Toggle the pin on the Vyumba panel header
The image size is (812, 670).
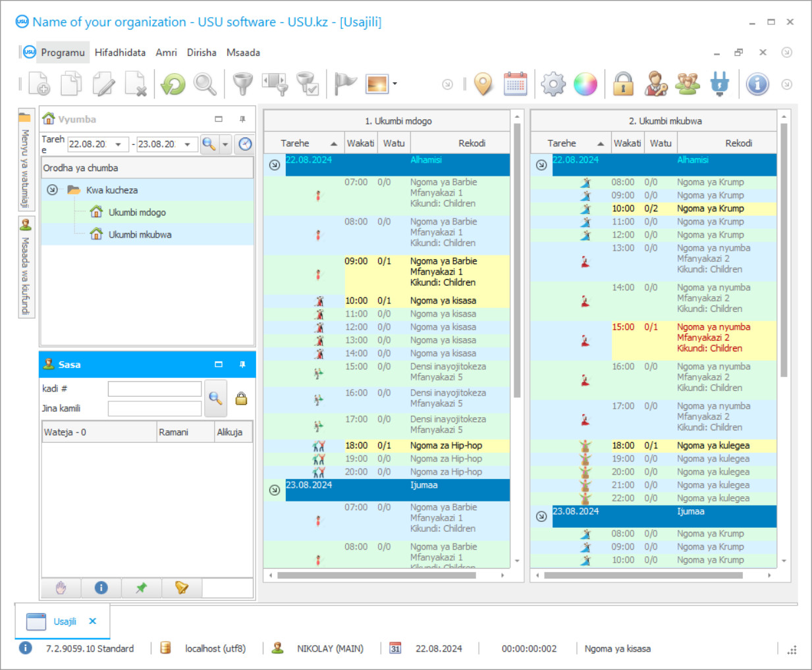click(242, 119)
